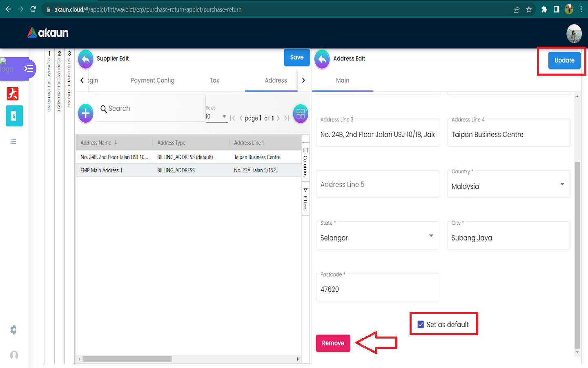Click the horizontal scrollbar under address table
Image resolution: width=588 pixels, height=368 pixels.
127,359
